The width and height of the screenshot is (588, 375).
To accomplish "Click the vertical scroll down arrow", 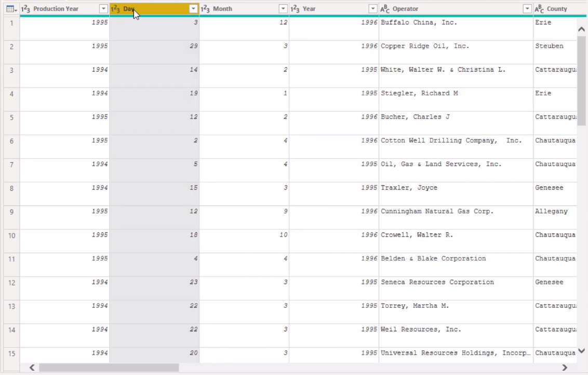I will pyautogui.click(x=582, y=351).
